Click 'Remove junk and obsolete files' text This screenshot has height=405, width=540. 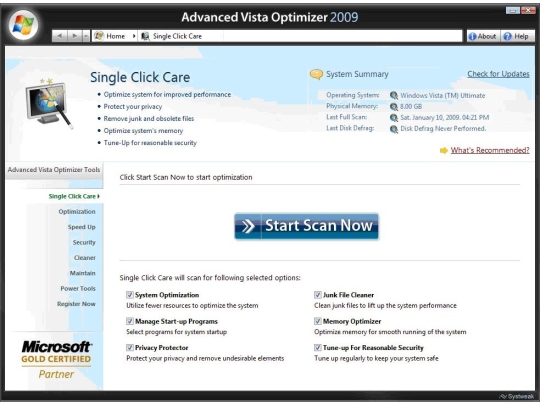tap(149, 118)
